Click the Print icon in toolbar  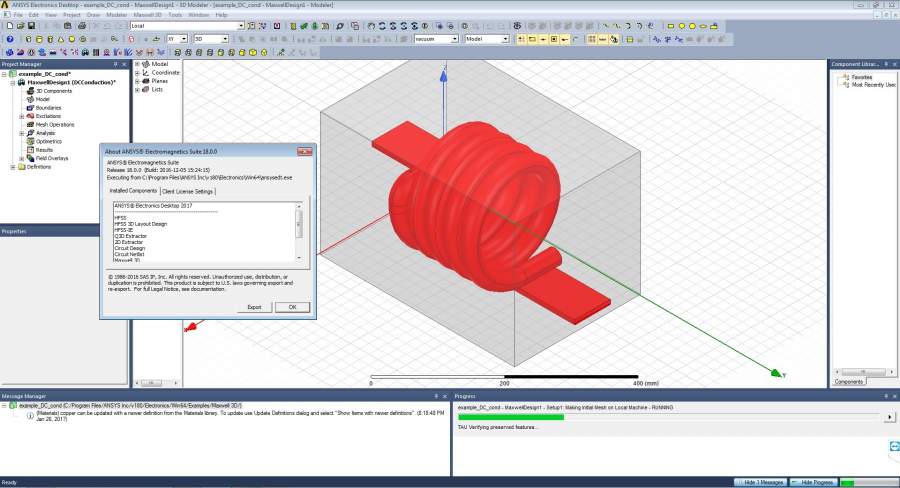(82, 26)
